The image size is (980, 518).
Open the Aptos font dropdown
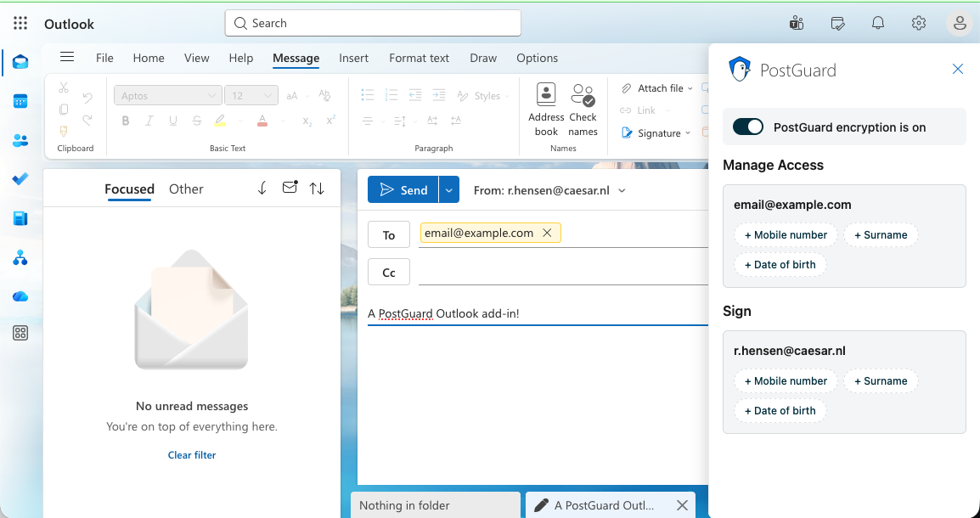coord(168,95)
